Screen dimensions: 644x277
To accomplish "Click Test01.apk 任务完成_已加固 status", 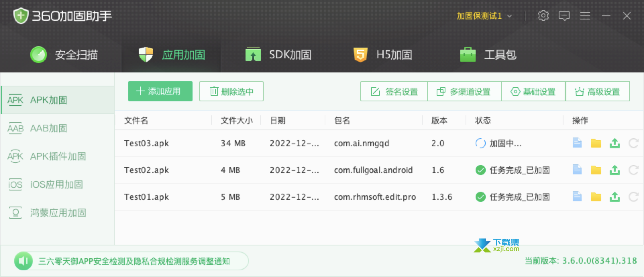I will pos(513,197).
